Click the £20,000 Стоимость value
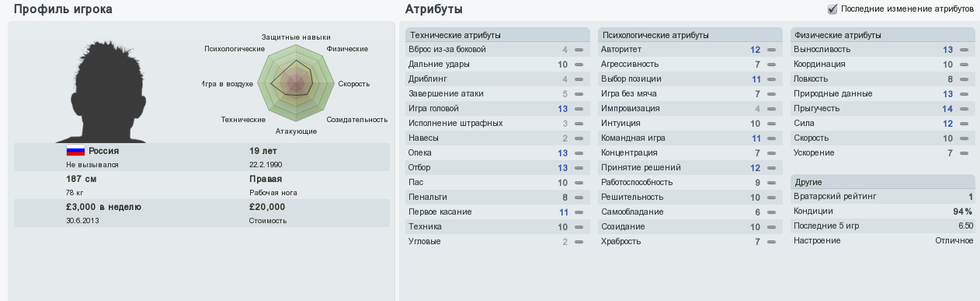 click(x=267, y=207)
